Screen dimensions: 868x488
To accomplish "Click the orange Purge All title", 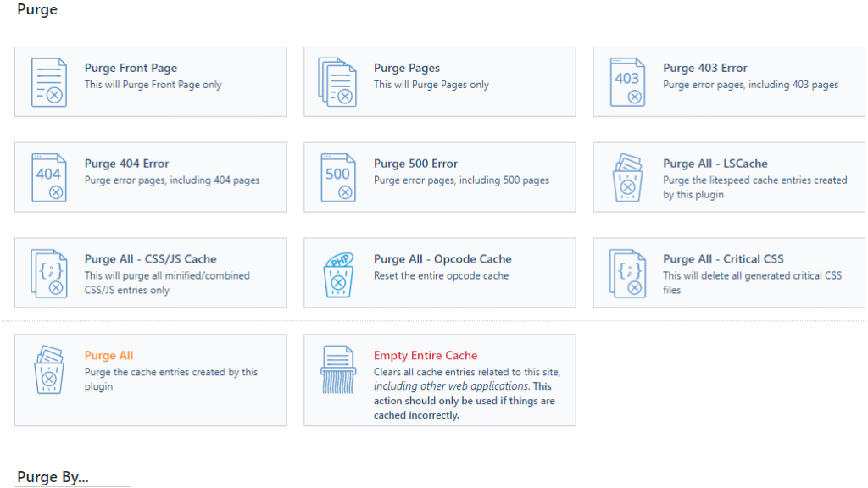I will tap(108, 356).
